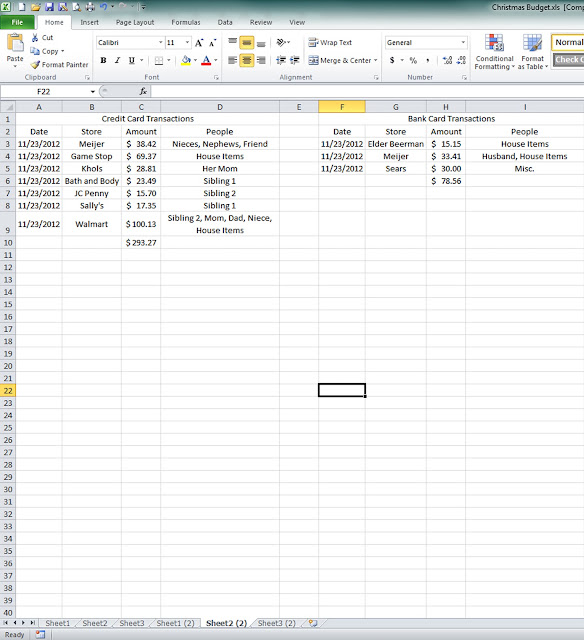Expand the Merge & Center dropdown arrow
The image size is (584, 640).
coord(375,60)
